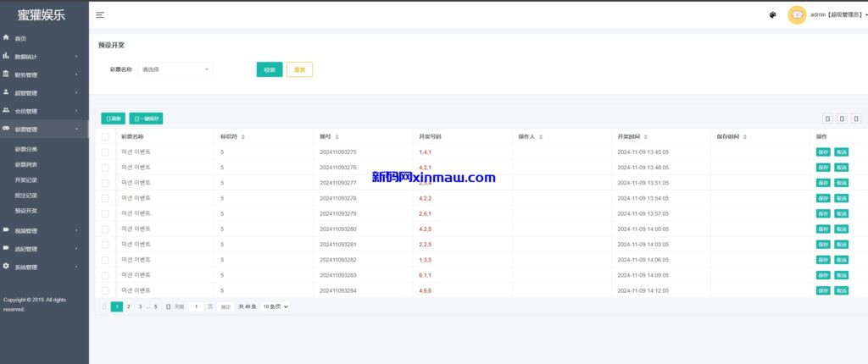Collapse the 彩票管理 sidebar submenu arrow
868x364 pixels.
click(x=76, y=130)
